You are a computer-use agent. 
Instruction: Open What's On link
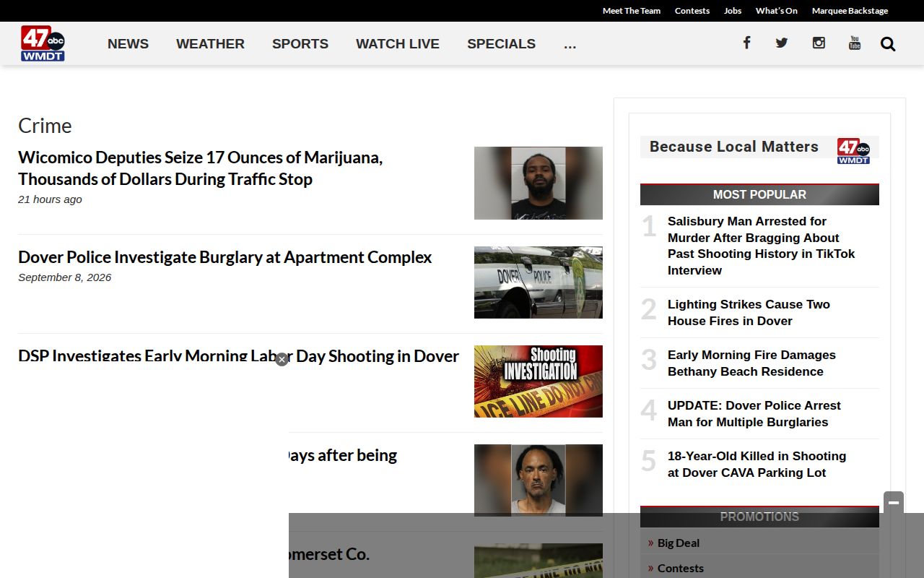[777, 11]
